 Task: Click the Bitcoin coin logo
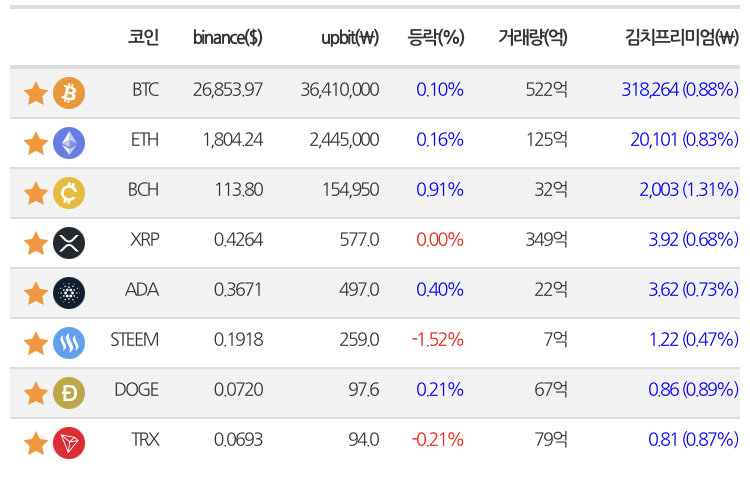tap(69, 93)
